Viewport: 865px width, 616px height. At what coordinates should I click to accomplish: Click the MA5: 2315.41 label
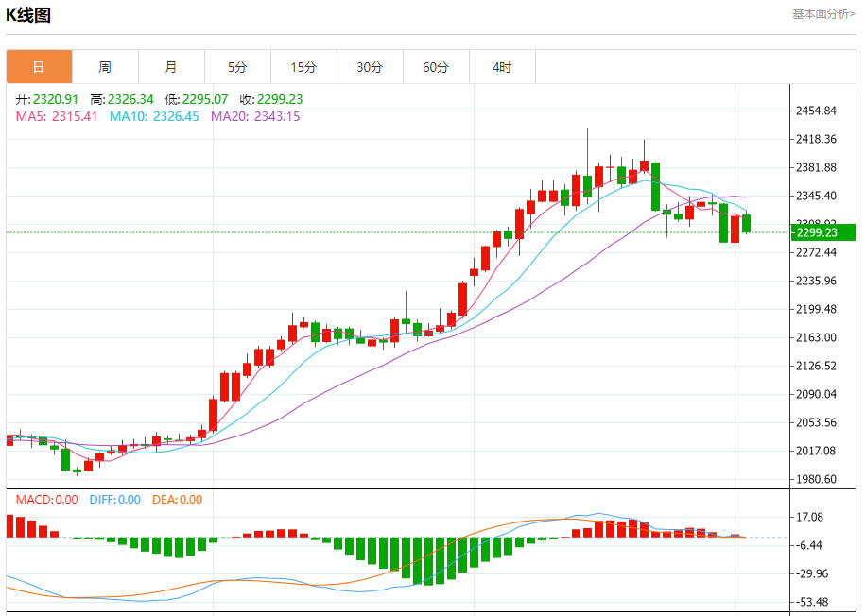[x=57, y=116]
